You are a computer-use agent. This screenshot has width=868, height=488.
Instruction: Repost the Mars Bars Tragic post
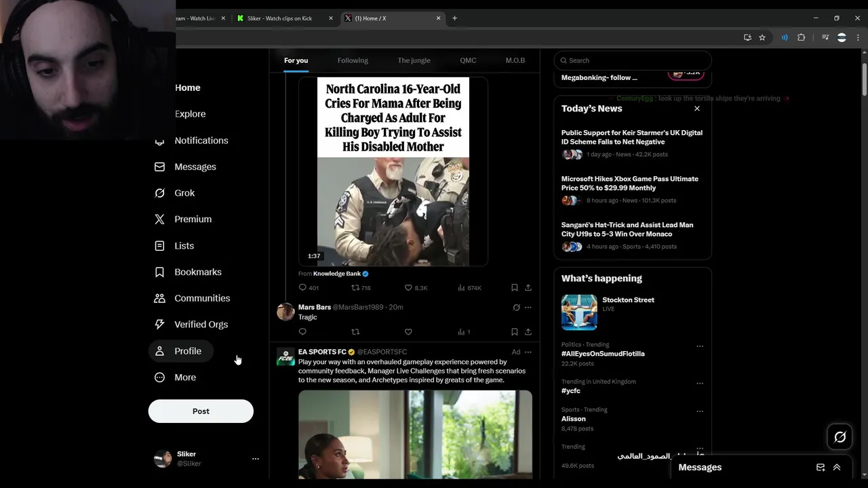[x=355, y=331]
